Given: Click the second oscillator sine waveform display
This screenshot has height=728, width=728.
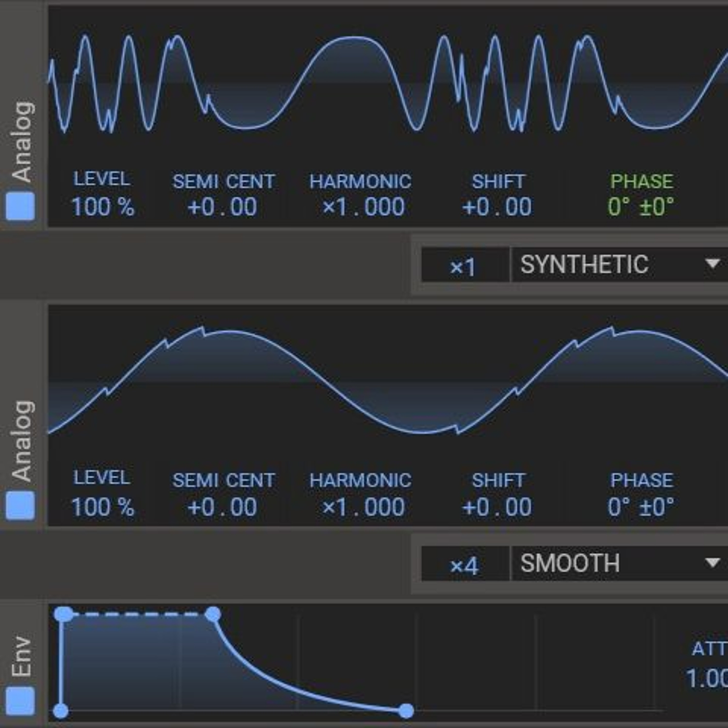Looking at the screenshot, I should click(x=377, y=381).
